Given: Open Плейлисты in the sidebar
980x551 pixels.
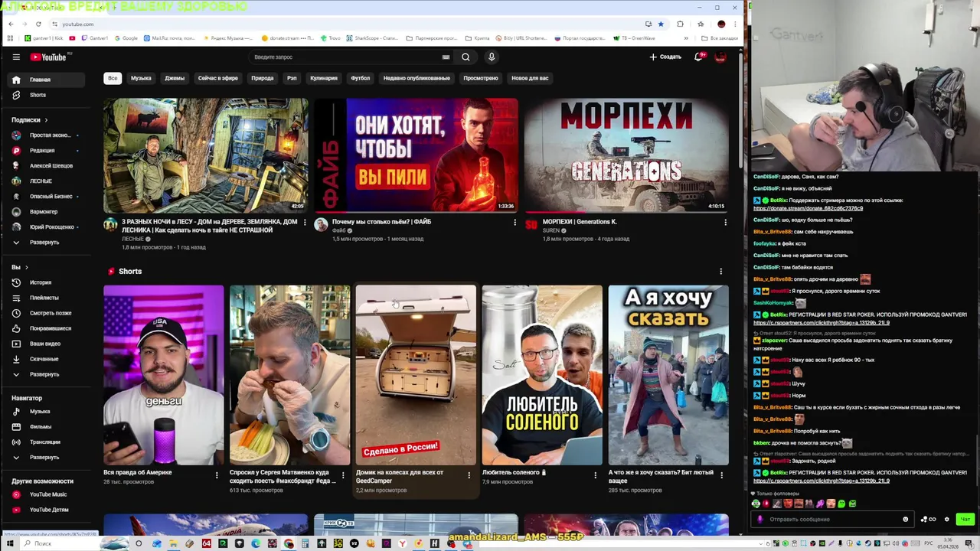Looking at the screenshot, I should tap(47, 298).
